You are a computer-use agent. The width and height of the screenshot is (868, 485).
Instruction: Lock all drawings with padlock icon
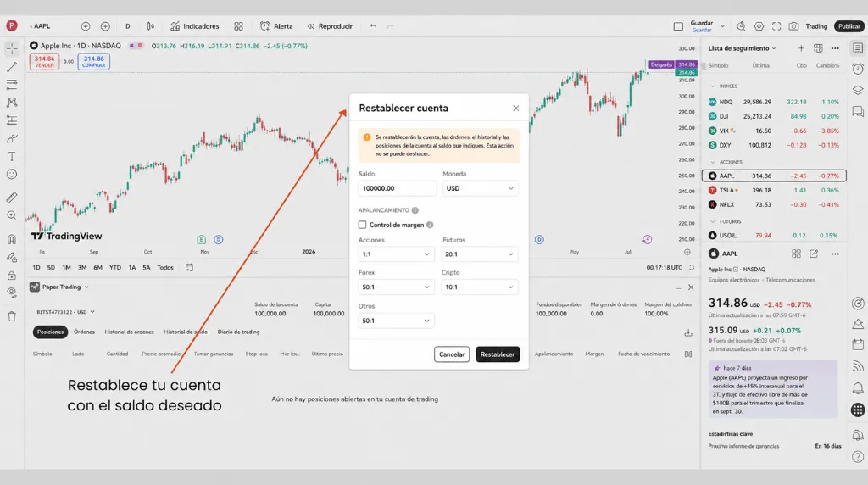tap(12, 276)
